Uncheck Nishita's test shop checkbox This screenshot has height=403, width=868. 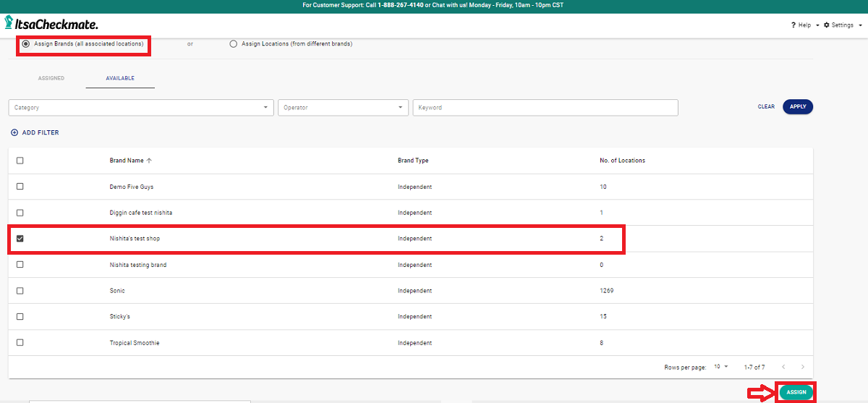click(20, 239)
